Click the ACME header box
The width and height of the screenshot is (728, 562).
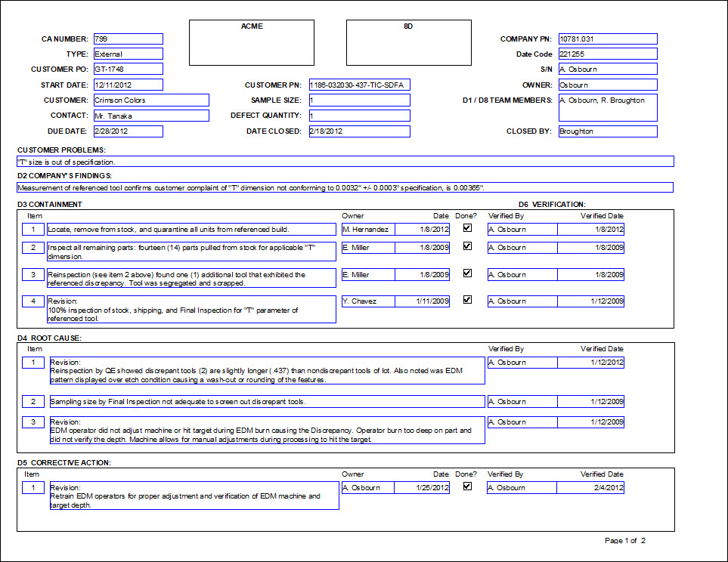coord(252,42)
